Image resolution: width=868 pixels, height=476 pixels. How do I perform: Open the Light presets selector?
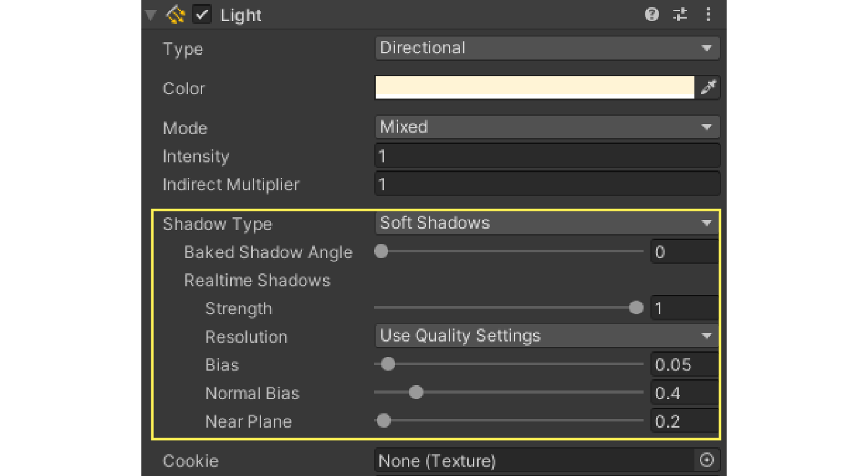point(680,15)
